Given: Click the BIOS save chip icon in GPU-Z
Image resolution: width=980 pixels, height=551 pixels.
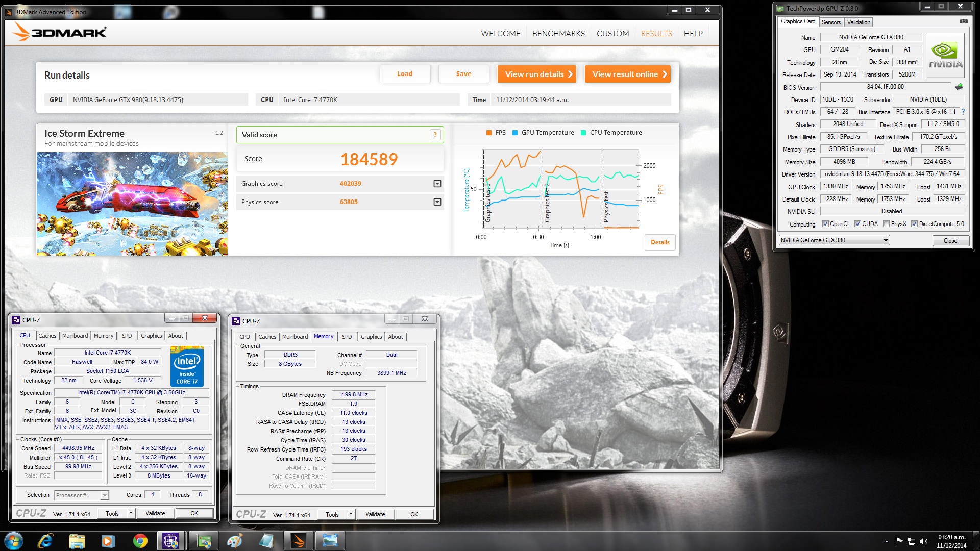Looking at the screenshot, I should pos(959,87).
